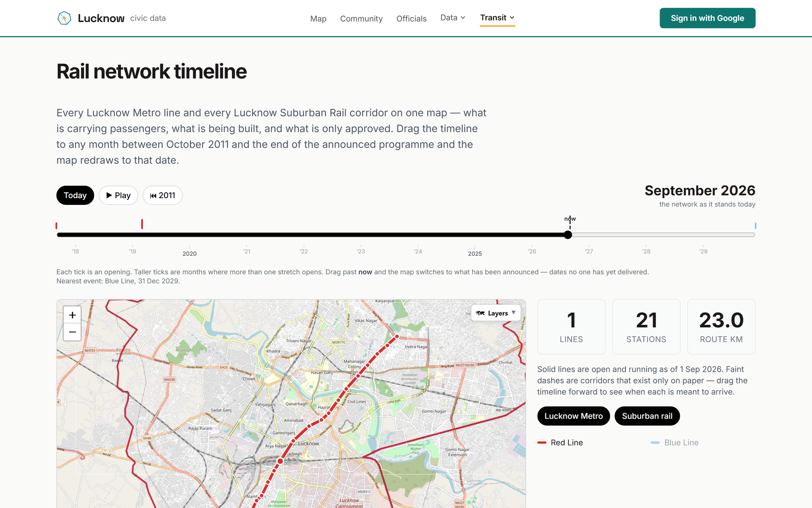812x508 pixels.
Task: Go to the Community page
Action: (361, 19)
